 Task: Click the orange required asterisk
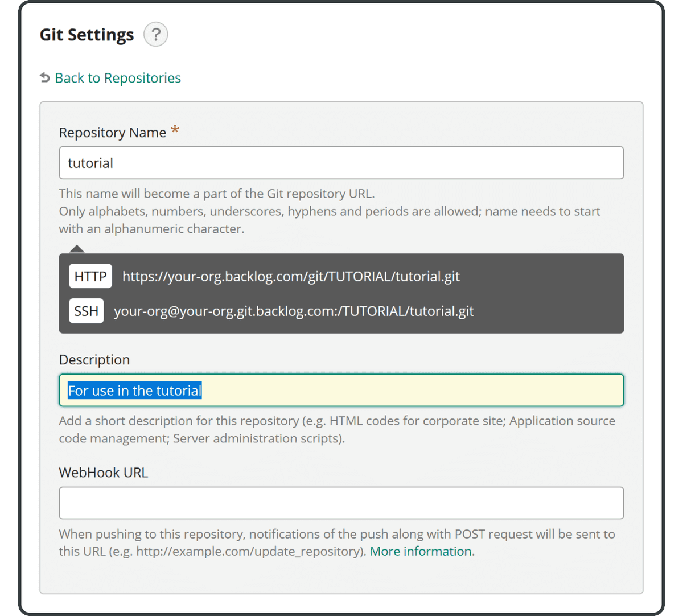pyautogui.click(x=175, y=130)
